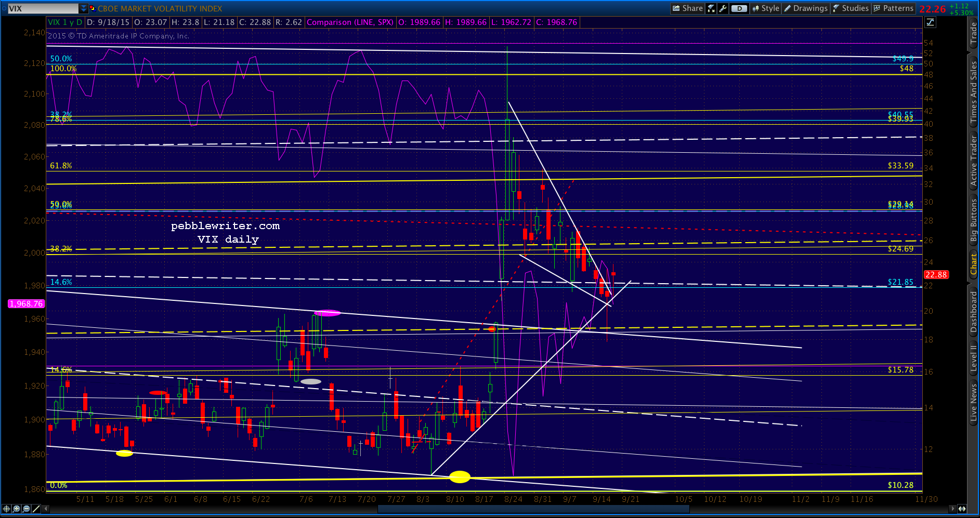Click the VIX symbol input field
980x518 pixels.
(43, 8)
